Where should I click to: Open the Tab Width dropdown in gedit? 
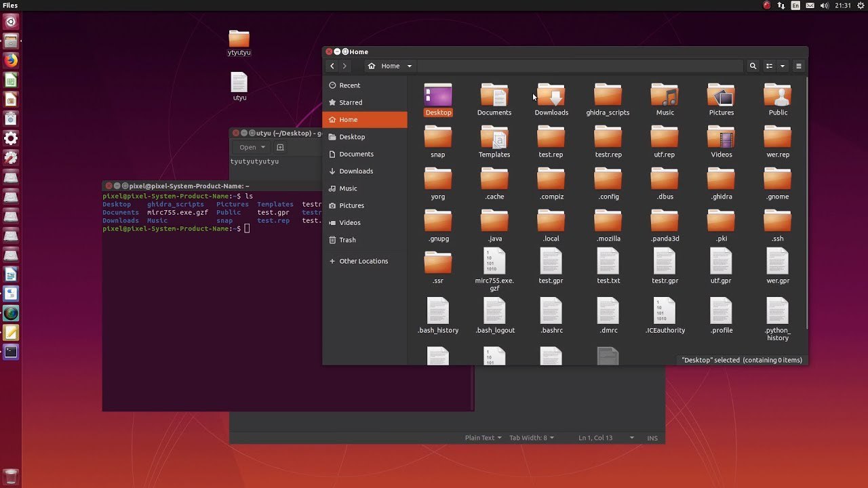(532, 438)
